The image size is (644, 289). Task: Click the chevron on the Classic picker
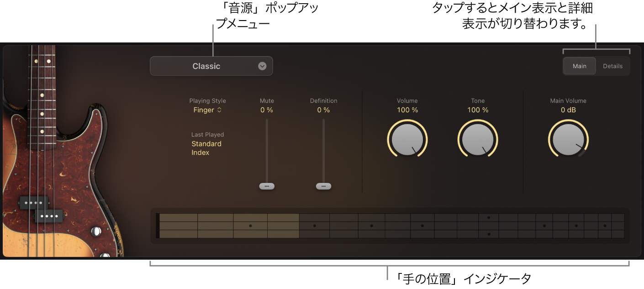[x=262, y=66]
